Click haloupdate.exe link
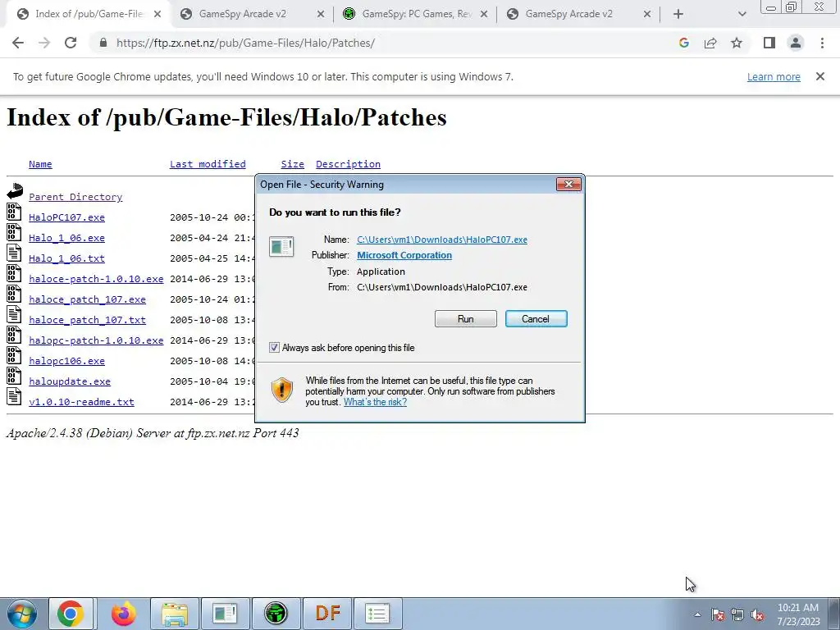Screen dimensions: 840x630 pos(70,381)
